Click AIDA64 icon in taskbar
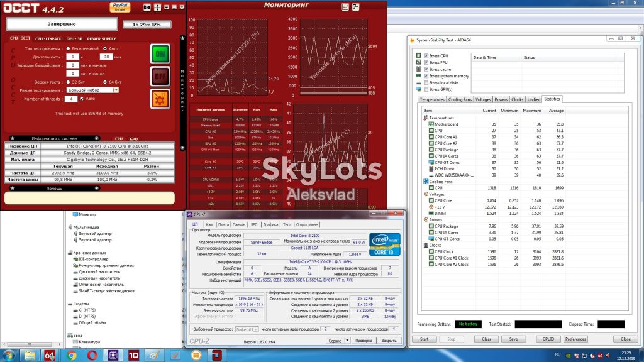Image resolution: width=644 pixels, height=362 pixels. point(50,355)
